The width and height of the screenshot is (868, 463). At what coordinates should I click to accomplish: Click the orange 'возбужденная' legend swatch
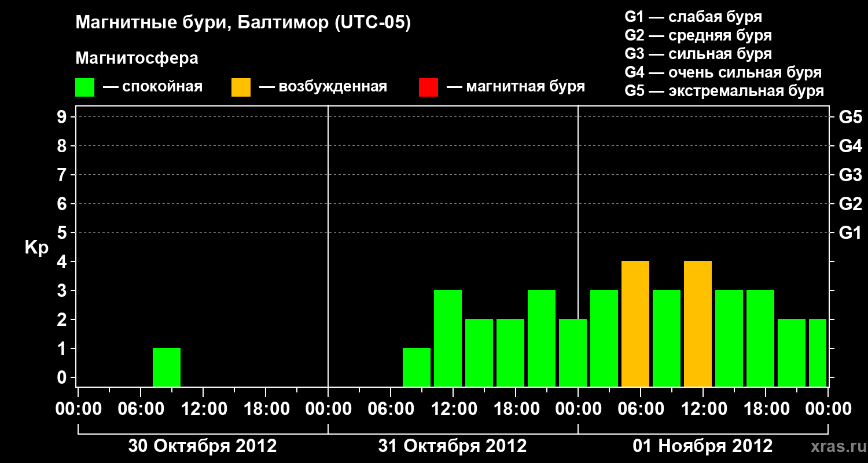[x=241, y=87]
